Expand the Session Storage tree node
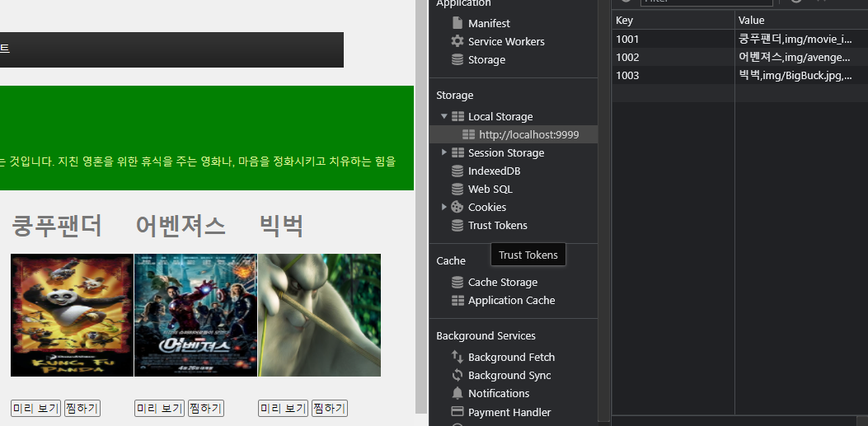 (444, 152)
